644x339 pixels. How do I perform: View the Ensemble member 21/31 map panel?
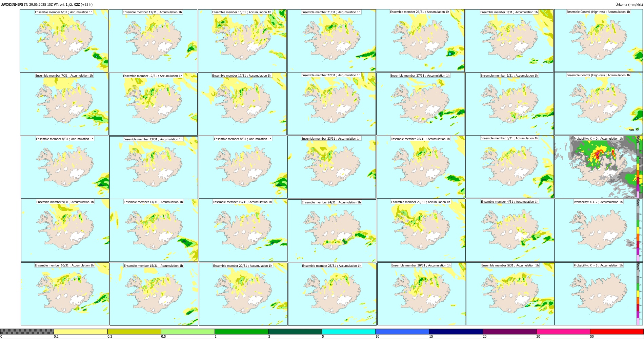331,41
